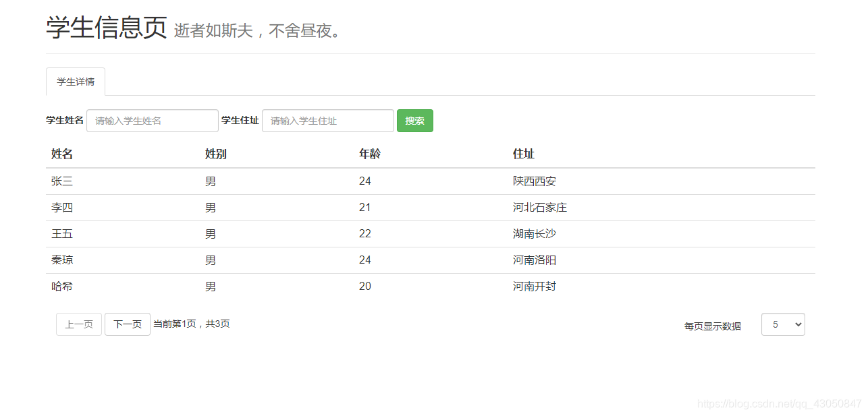Open the 学生详情 tab
868x416 pixels.
tap(76, 82)
